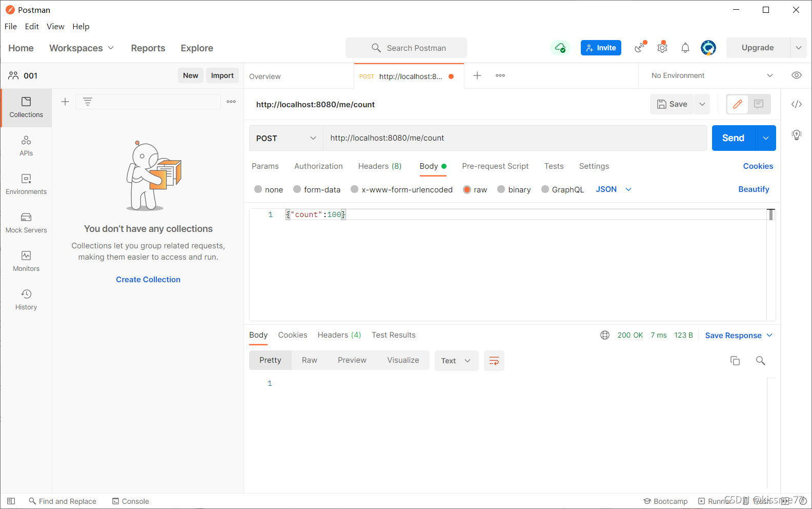Click the request URL input field
This screenshot has height=509, width=812.
[x=515, y=138]
